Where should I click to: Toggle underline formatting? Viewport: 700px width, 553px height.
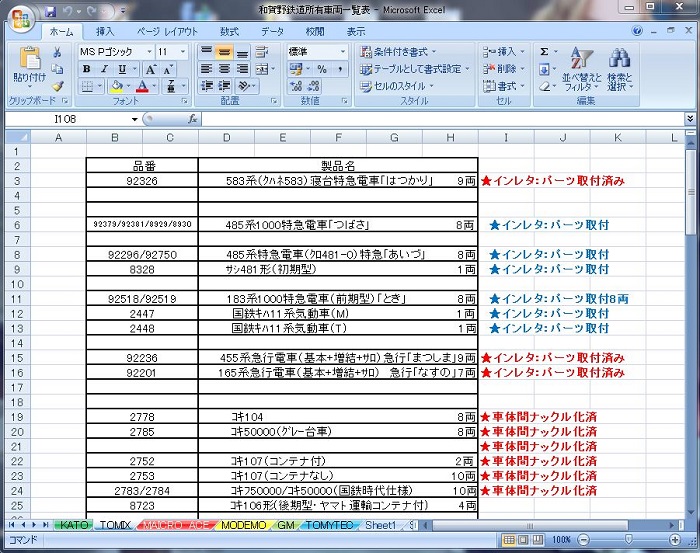tap(122, 69)
